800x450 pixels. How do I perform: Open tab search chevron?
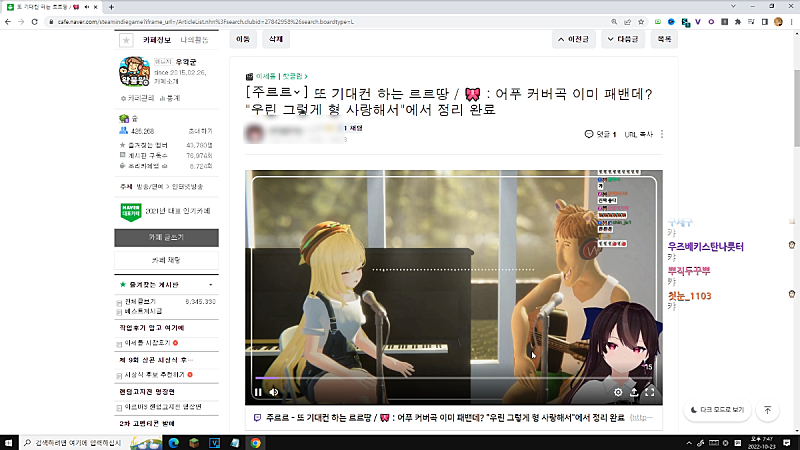click(x=733, y=6)
